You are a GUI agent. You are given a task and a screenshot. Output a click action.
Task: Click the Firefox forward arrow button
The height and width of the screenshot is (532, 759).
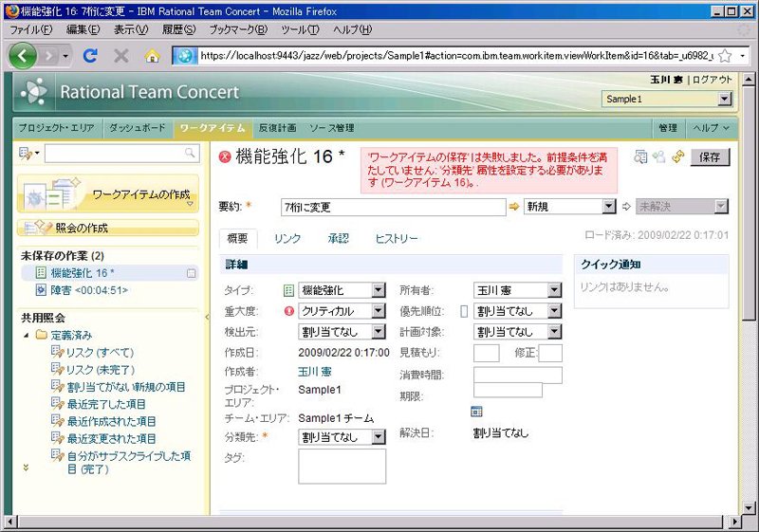pos(48,56)
